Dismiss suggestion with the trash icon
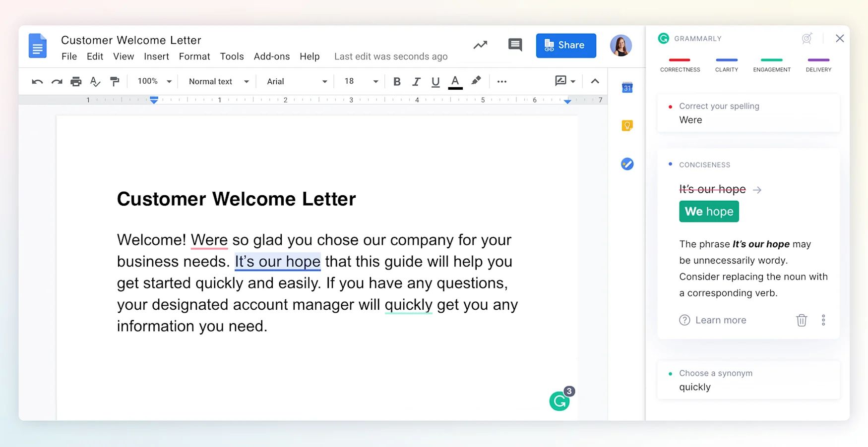868x447 pixels. (x=802, y=320)
